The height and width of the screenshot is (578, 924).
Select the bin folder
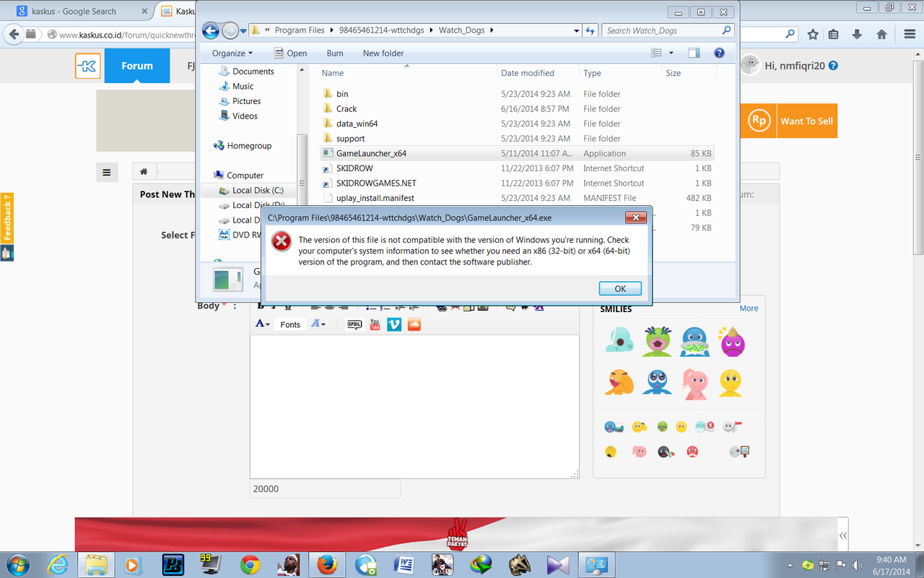[x=342, y=94]
